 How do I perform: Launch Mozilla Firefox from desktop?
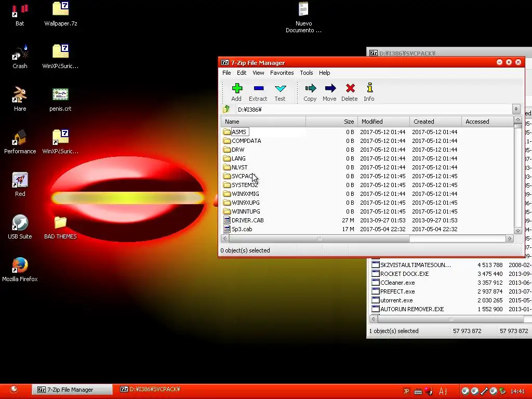click(x=20, y=270)
